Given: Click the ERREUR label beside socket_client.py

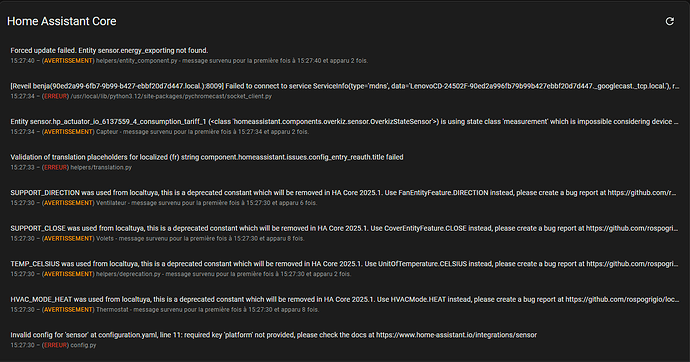Looking at the screenshot, I should (56, 96).
